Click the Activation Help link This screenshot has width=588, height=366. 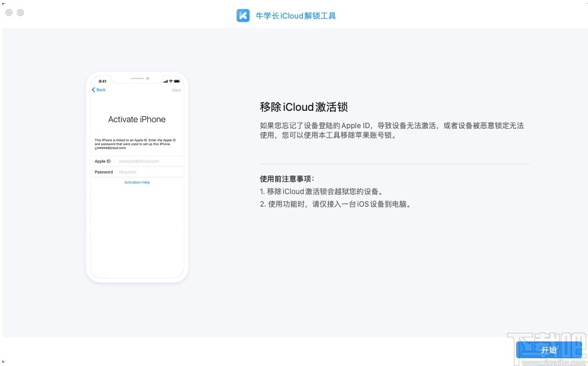[138, 182]
